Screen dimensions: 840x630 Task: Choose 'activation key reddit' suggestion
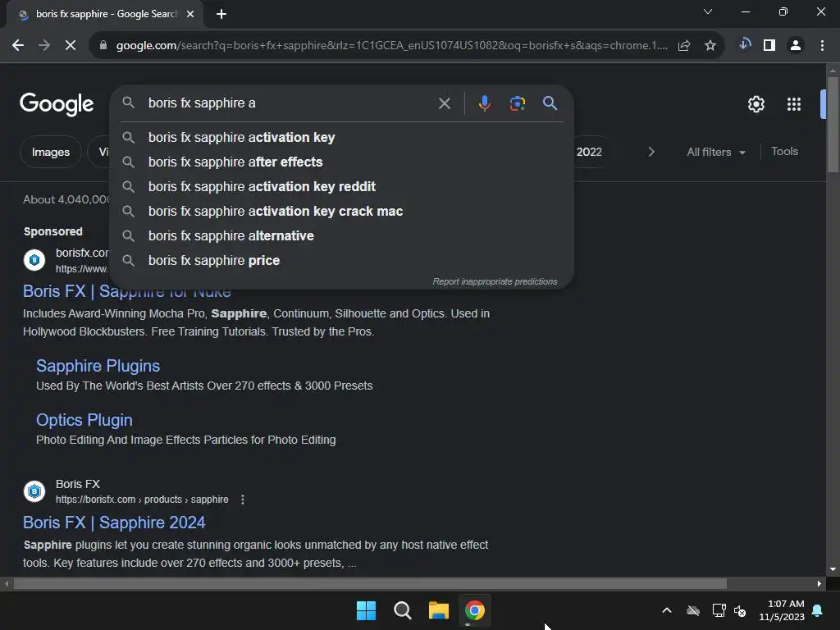(x=341, y=187)
